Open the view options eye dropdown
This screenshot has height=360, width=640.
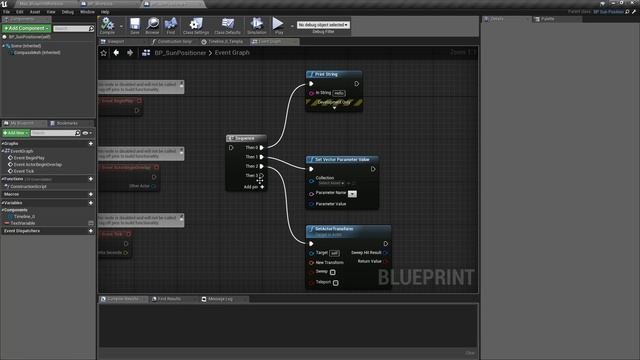point(87,133)
